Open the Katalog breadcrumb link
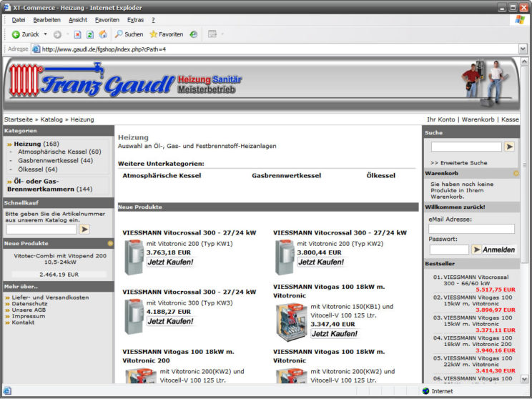 pos(51,119)
